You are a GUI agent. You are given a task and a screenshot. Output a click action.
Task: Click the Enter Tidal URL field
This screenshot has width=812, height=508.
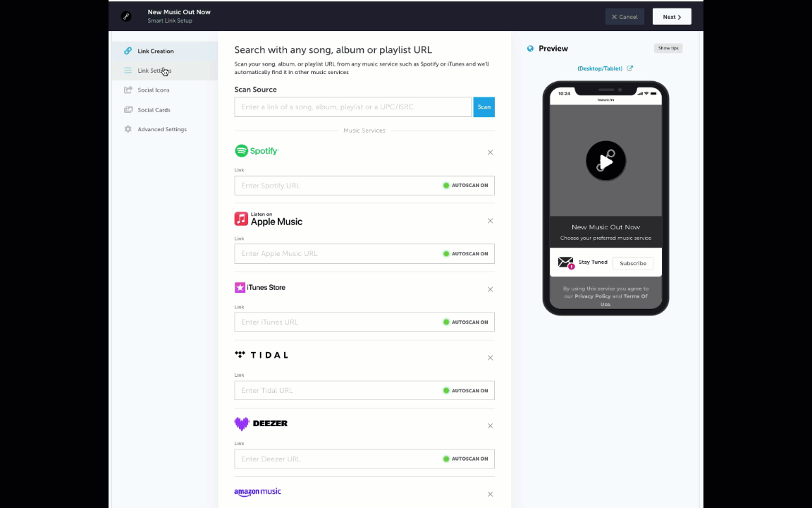click(x=364, y=390)
